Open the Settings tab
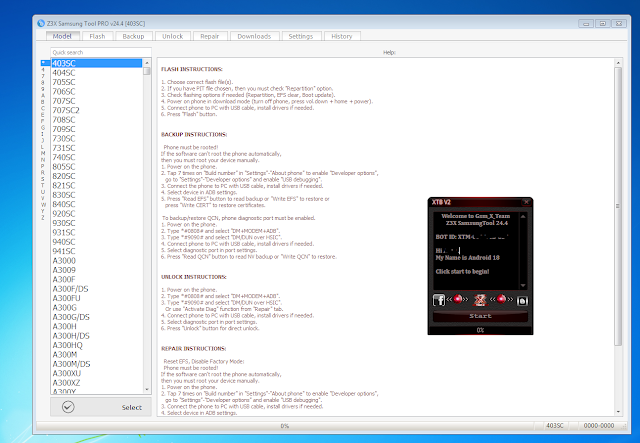The image size is (640, 443). (301, 36)
